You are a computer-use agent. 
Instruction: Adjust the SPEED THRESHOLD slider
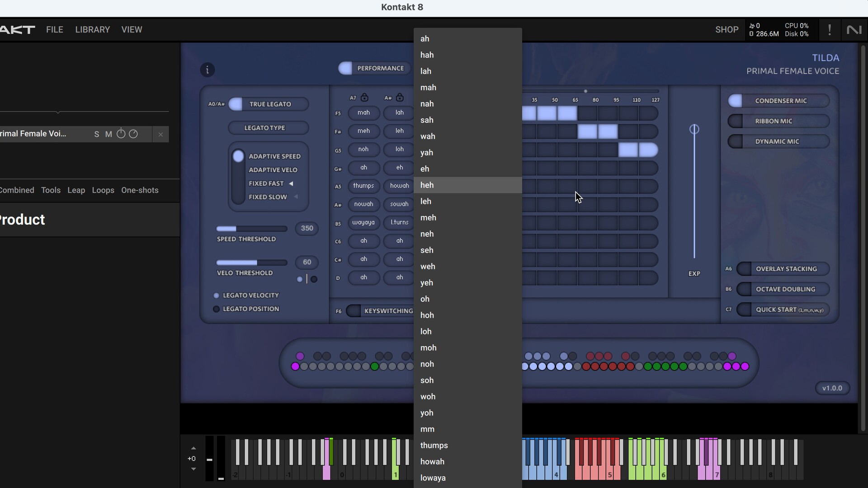pyautogui.click(x=252, y=229)
